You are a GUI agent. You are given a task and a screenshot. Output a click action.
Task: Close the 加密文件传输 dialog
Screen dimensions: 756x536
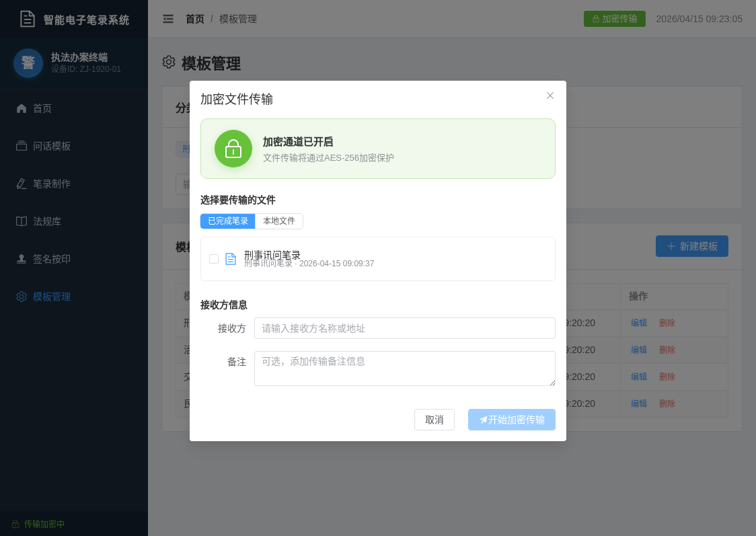point(550,95)
